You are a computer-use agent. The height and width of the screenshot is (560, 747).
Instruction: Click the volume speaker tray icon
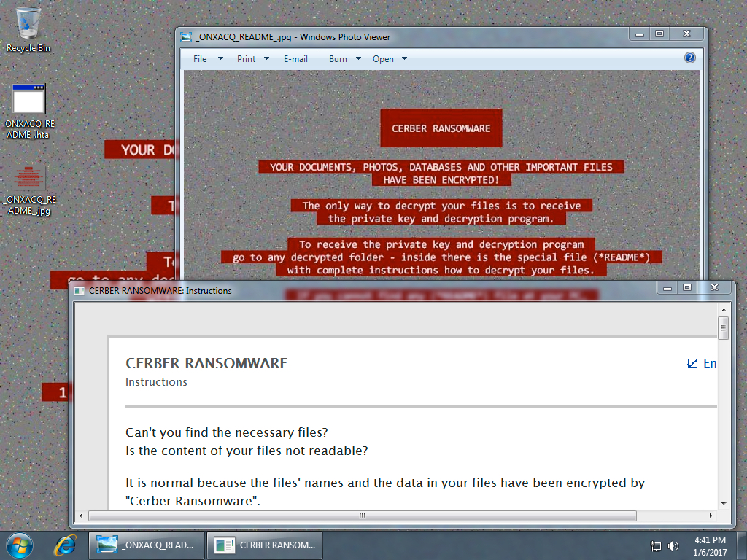click(x=673, y=546)
